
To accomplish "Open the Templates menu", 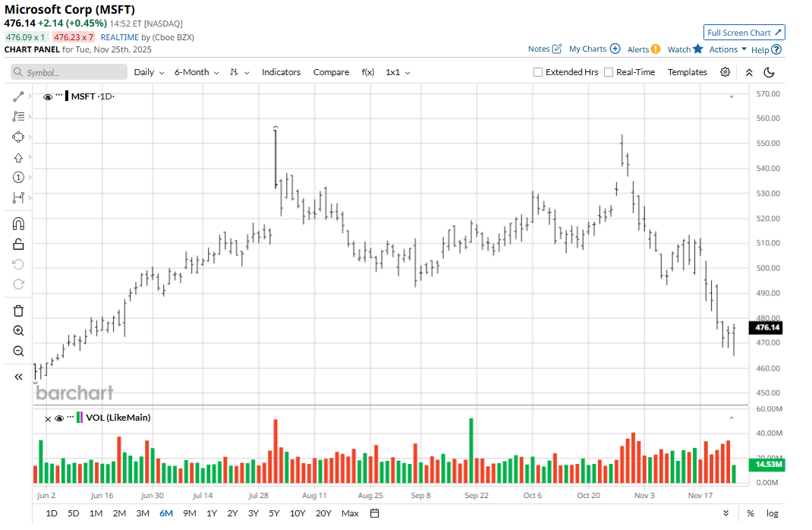I will tap(687, 72).
